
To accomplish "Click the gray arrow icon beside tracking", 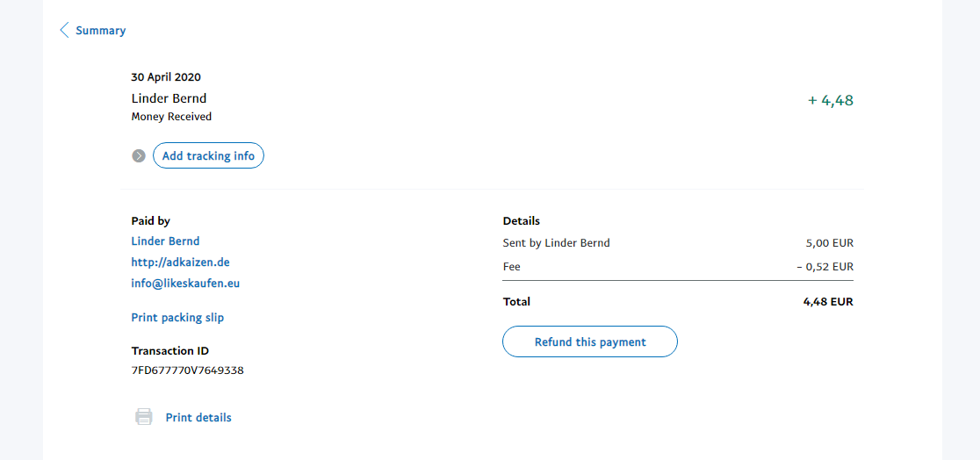I will point(139,156).
